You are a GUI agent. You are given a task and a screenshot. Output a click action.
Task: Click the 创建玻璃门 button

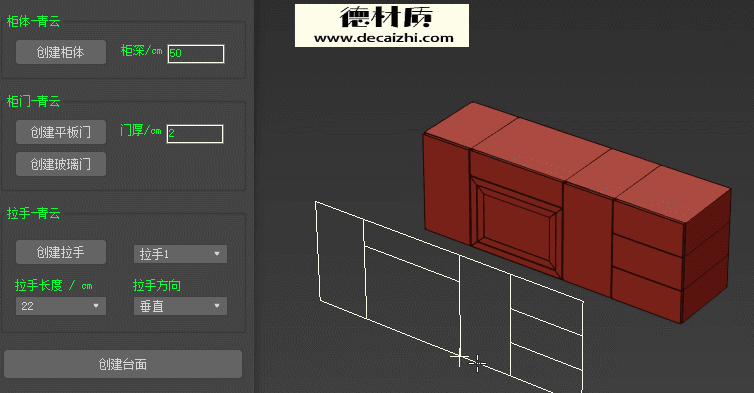(x=61, y=164)
